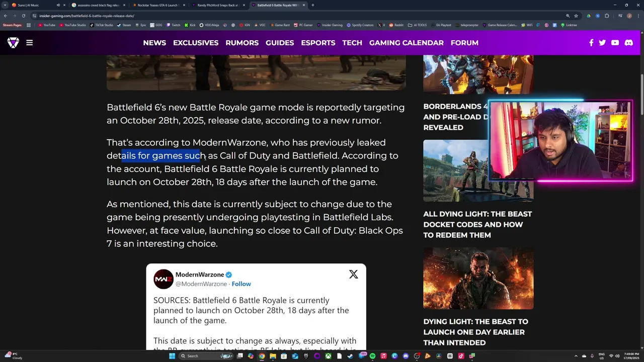Screen dimensions: 644x362
Task: Reload the page with browser refresh icon
Action: (x=23, y=16)
